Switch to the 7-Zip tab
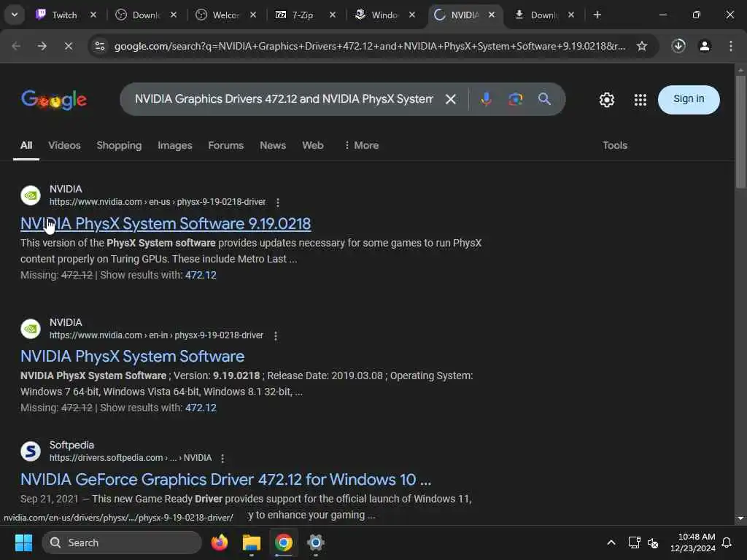This screenshot has width=747, height=560. [x=302, y=15]
